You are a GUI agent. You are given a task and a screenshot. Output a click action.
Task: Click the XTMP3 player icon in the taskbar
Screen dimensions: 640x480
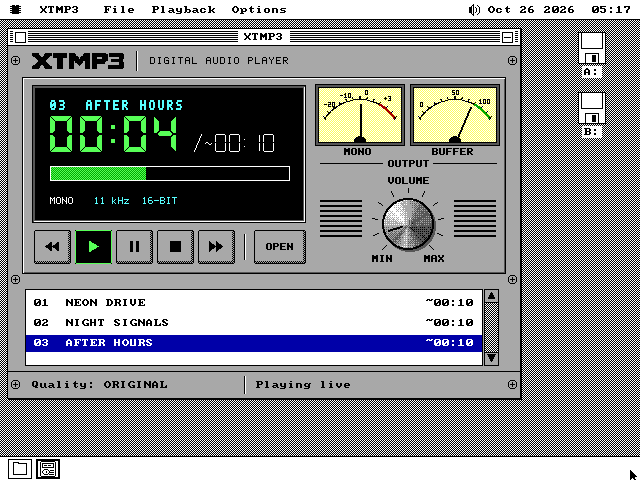(x=48, y=469)
